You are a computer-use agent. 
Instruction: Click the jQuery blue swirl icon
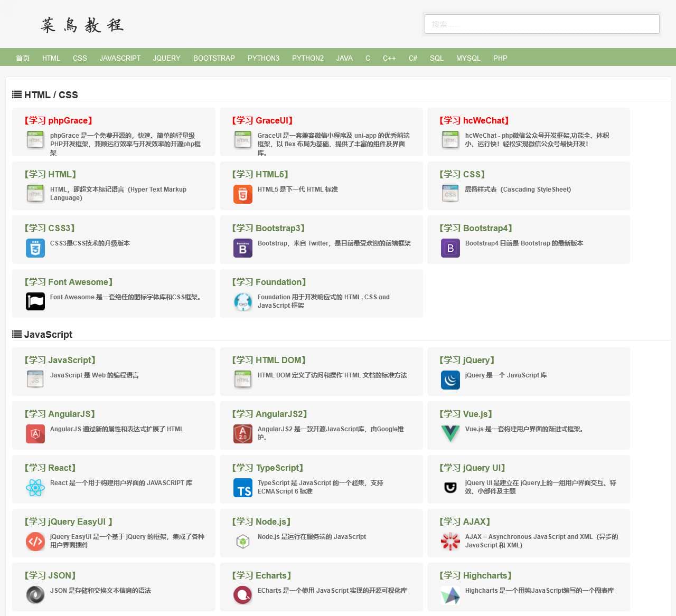(450, 380)
